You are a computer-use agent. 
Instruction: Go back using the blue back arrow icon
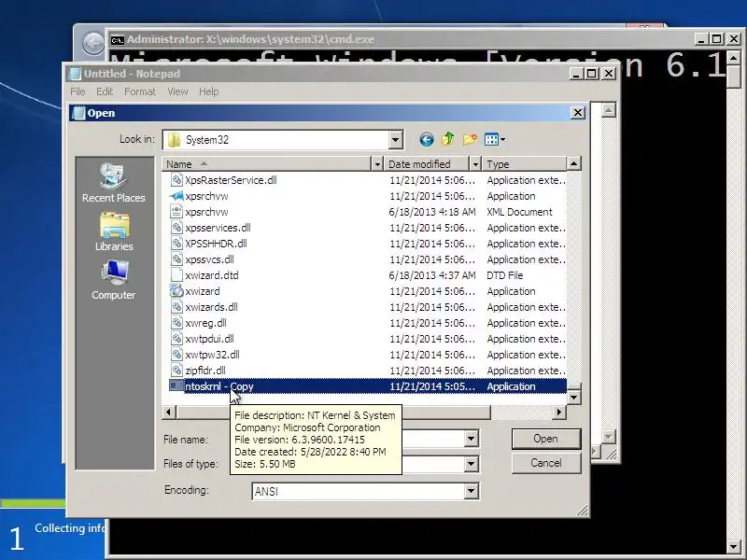427,139
